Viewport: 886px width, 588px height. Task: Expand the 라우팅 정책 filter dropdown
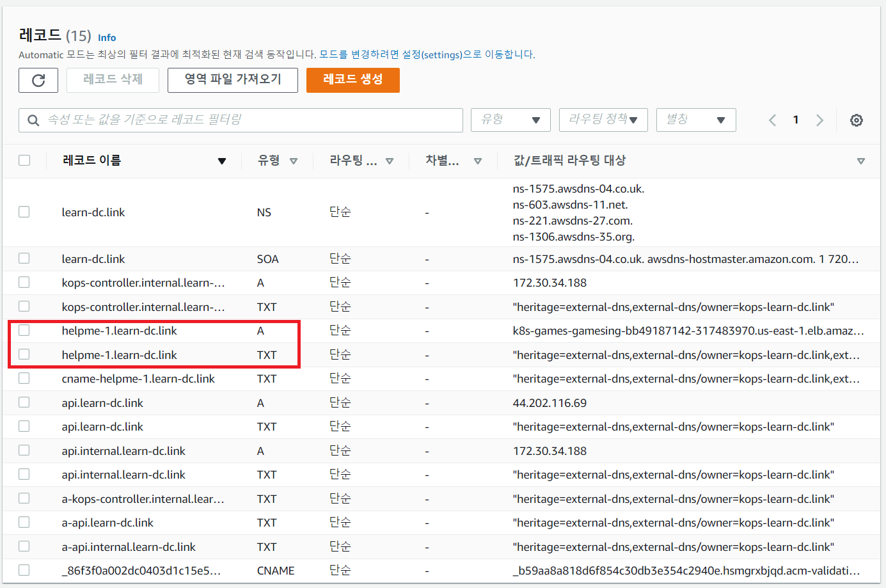pos(603,120)
